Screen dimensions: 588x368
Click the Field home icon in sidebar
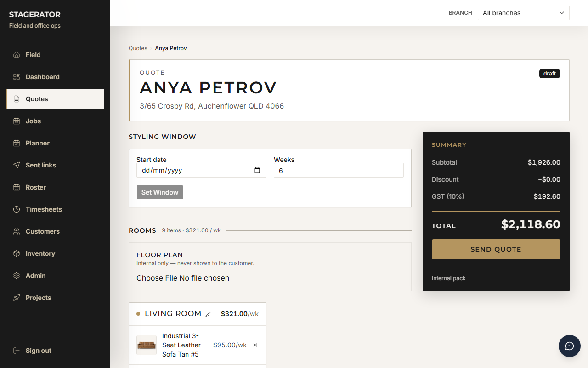tap(17, 55)
